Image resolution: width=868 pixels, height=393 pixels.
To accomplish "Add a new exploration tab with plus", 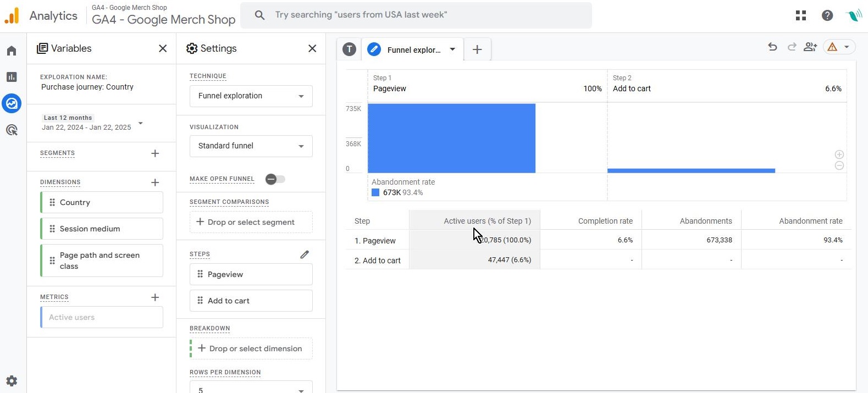I will click(477, 49).
